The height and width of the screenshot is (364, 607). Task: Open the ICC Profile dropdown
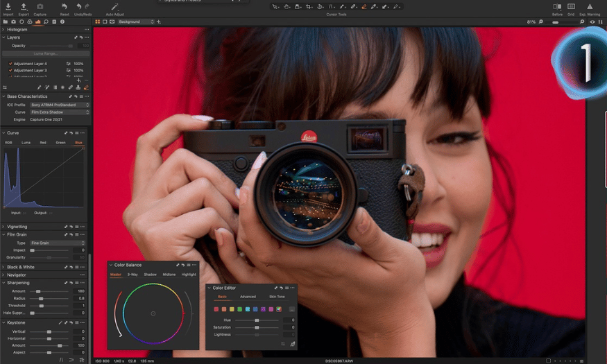click(60, 105)
